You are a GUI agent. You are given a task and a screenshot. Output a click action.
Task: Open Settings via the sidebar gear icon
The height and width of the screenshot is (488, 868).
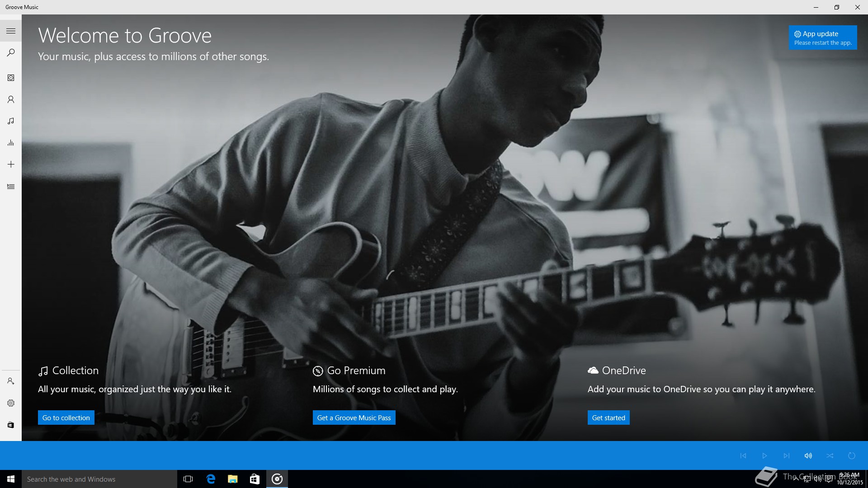click(11, 403)
